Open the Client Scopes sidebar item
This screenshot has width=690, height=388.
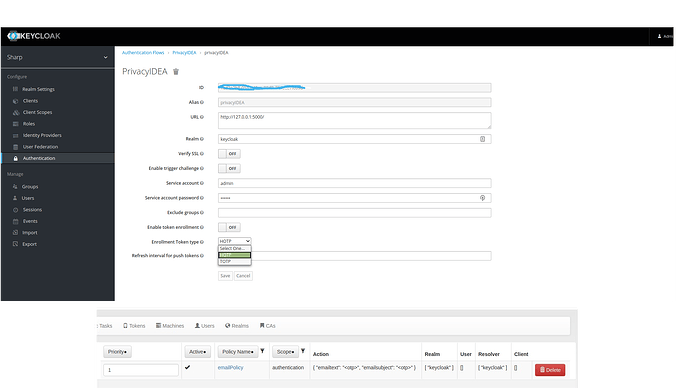point(37,112)
